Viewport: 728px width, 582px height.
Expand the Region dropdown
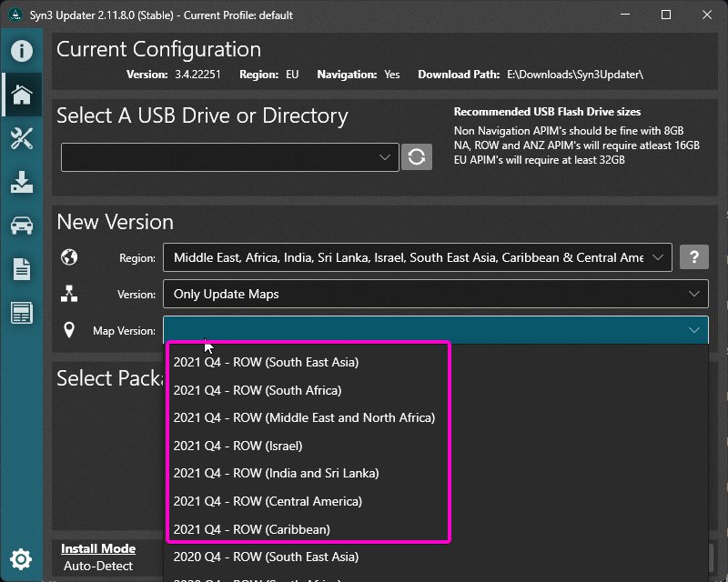[x=418, y=257]
